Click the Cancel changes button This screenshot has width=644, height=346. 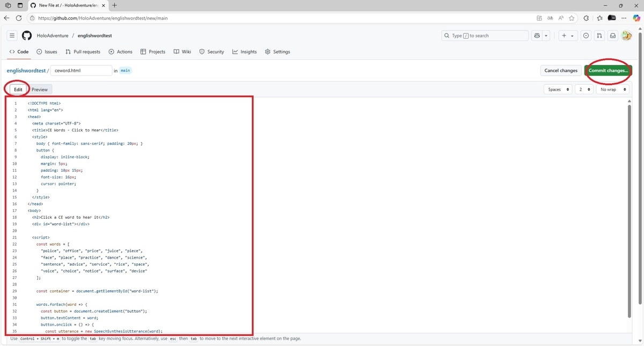560,70
